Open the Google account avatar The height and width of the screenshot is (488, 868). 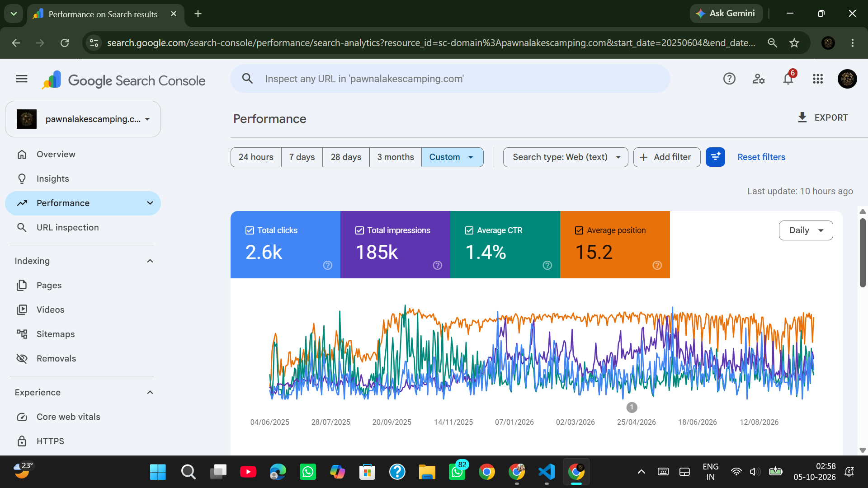847,79
